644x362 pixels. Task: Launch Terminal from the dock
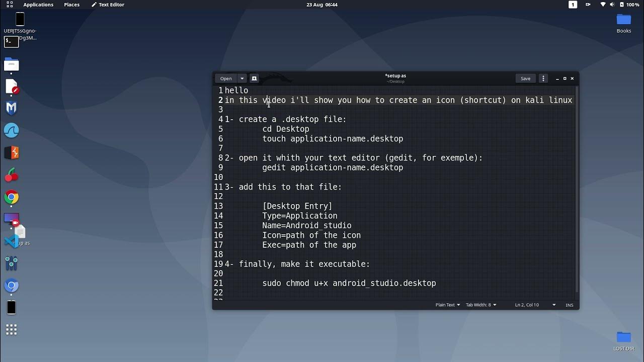tap(11, 42)
